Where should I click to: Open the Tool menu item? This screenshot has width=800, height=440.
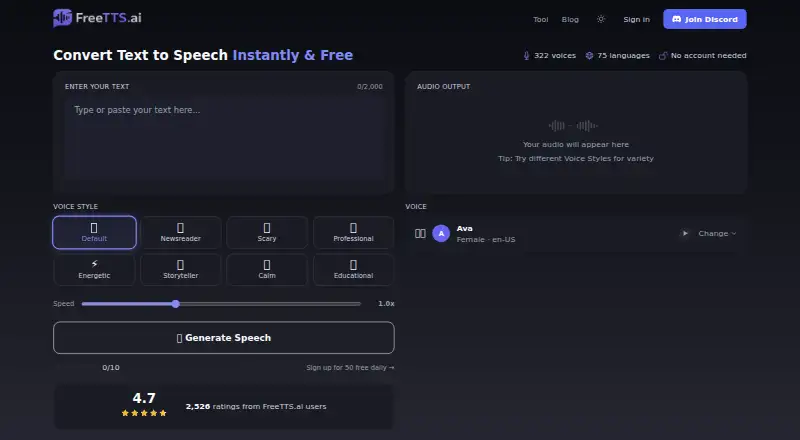tap(540, 19)
